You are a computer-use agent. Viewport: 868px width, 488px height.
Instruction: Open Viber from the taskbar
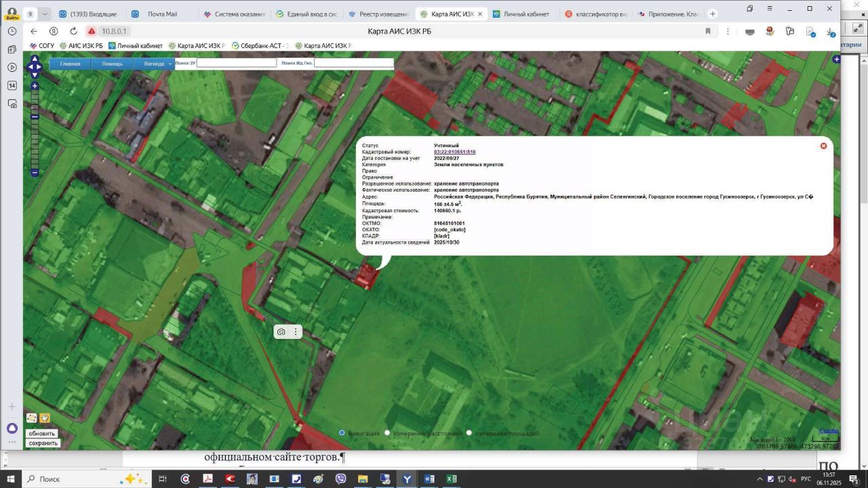pyautogui.click(x=340, y=479)
